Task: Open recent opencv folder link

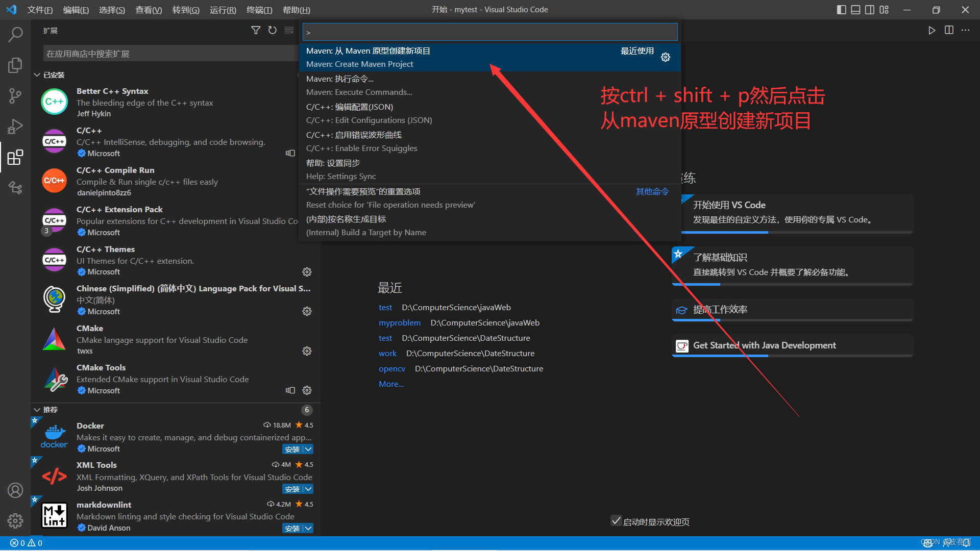Action: pyautogui.click(x=392, y=369)
